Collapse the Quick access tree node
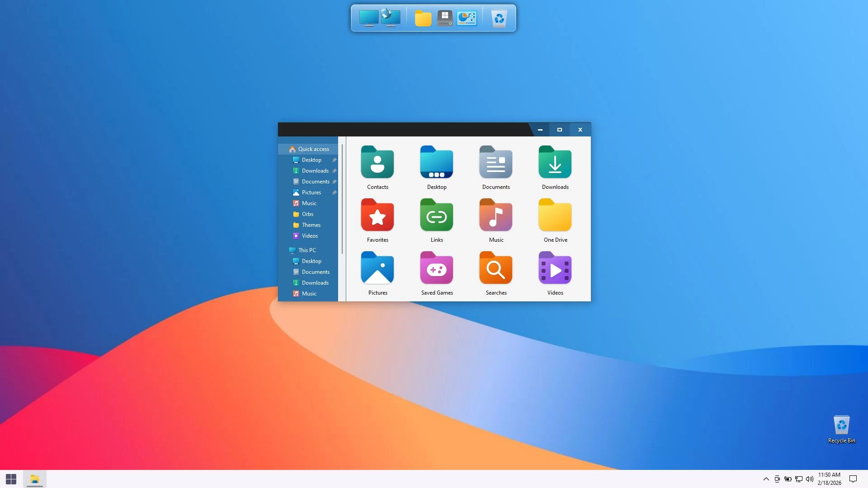 pos(284,149)
